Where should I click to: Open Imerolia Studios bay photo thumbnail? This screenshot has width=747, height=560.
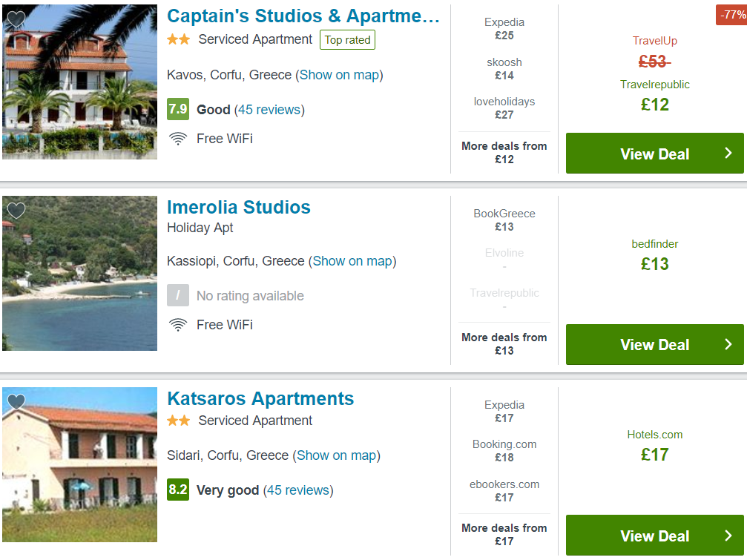(79, 274)
